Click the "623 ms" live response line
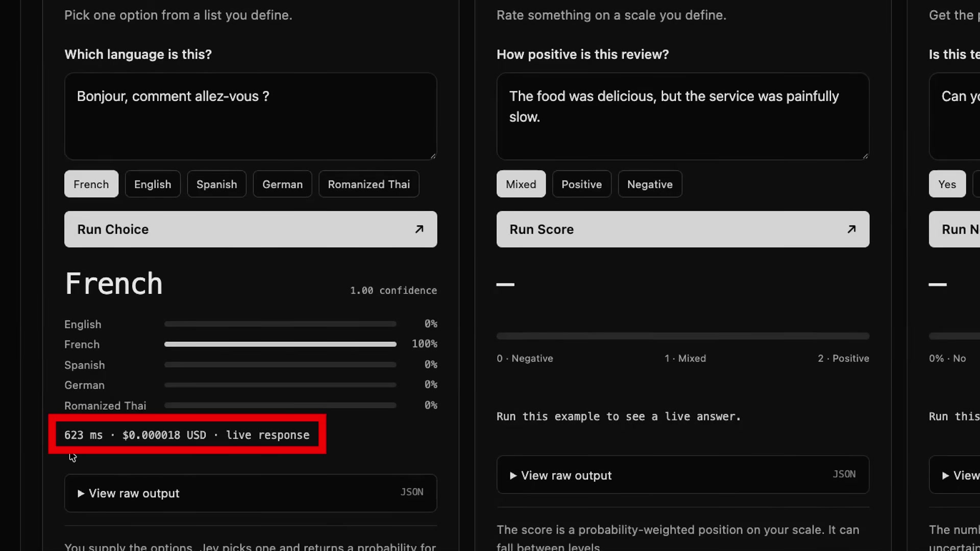This screenshot has height=551, width=980. (187, 435)
